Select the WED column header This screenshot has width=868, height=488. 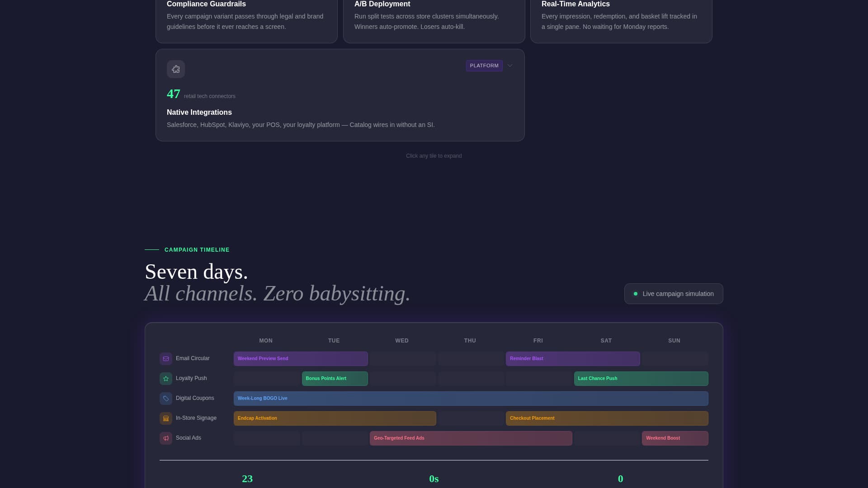click(x=401, y=340)
